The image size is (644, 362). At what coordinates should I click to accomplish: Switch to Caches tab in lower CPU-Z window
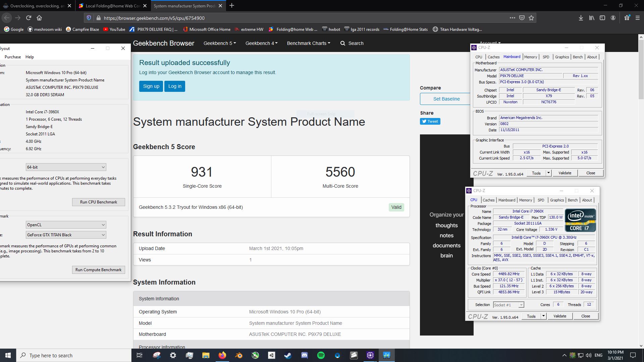click(489, 200)
